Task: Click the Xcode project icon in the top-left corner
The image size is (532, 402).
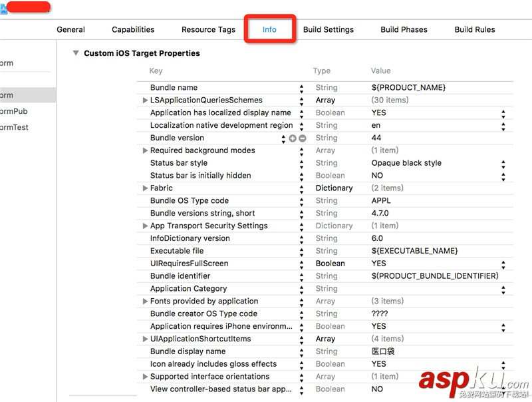Action: pyautogui.click(x=3, y=9)
